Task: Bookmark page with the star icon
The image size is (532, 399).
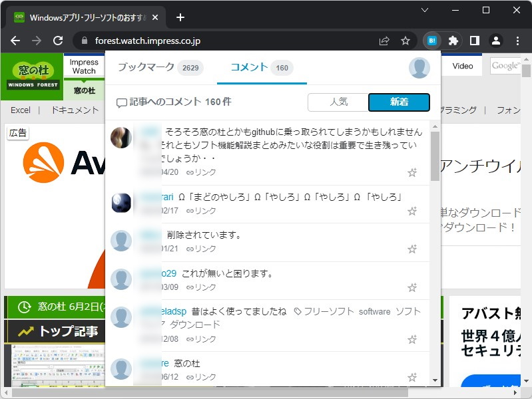Action: point(405,41)
